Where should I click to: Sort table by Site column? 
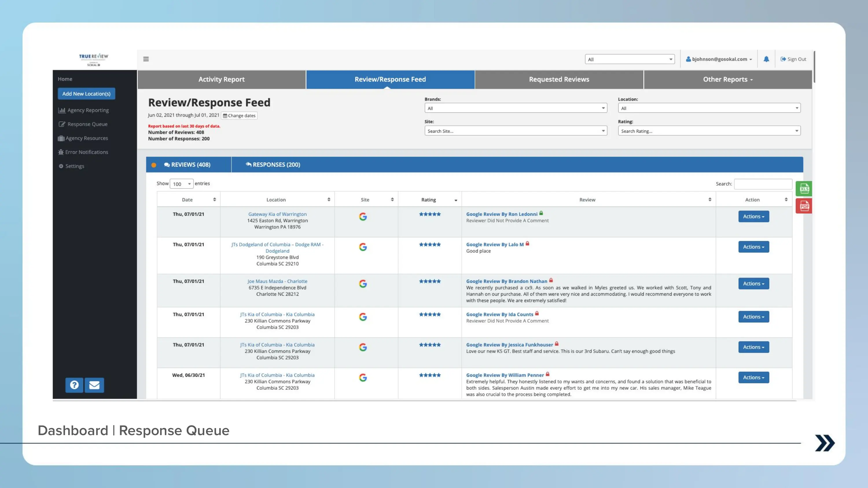pyautogui.click(x=366, y=200)
